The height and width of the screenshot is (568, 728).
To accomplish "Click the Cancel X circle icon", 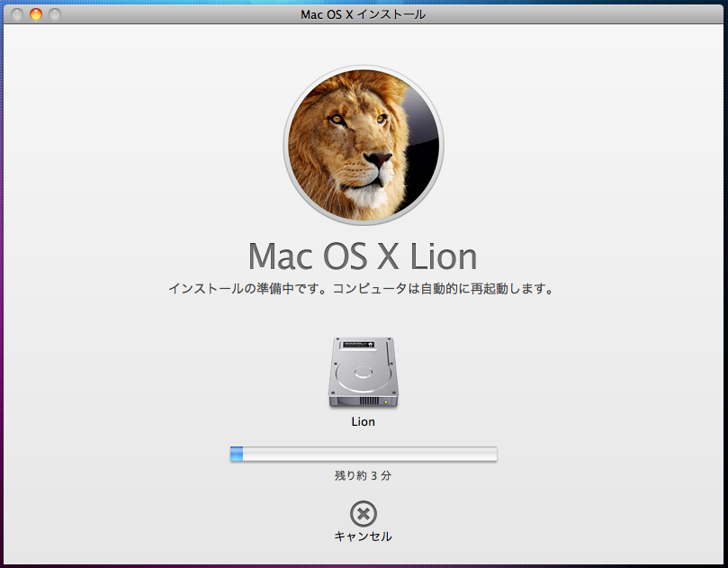I will [363, 514].
